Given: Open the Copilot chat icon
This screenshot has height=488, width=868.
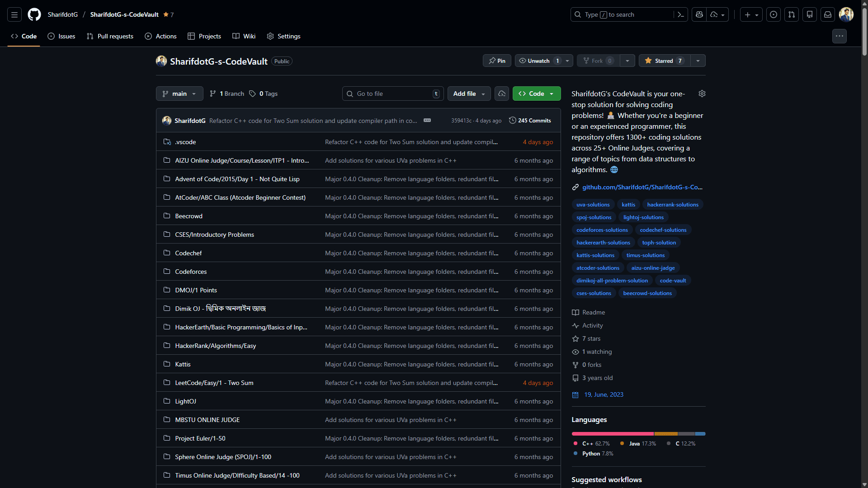Looking at the screenshot, I should tap(699, 14).
